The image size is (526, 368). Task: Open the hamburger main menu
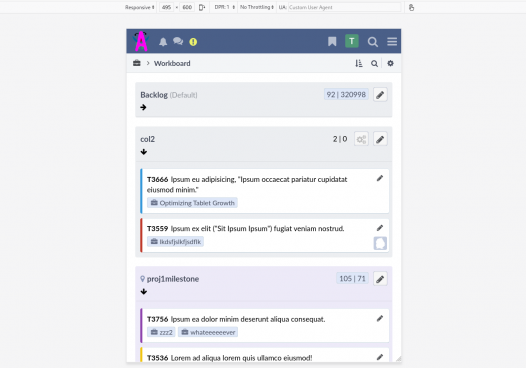tap(392, 42)
